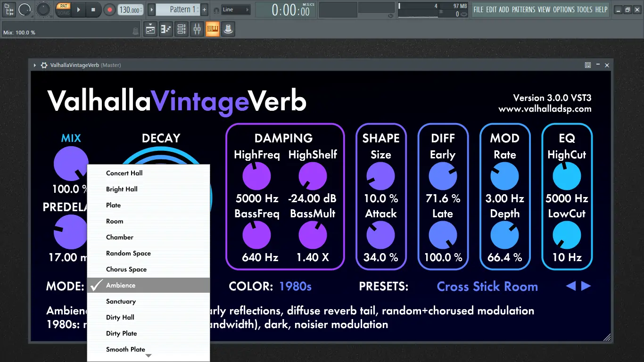The width and height of the screenshot is (644, 362).
Task: Open the EDIT menu
Action: [x=491, y=9]
